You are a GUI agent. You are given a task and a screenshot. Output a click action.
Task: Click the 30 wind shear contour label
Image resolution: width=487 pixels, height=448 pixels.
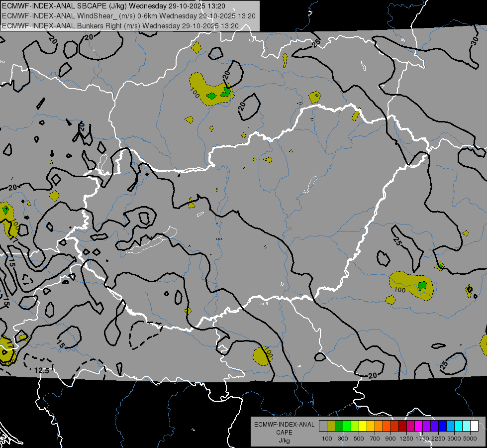click(x=475, y=41)
